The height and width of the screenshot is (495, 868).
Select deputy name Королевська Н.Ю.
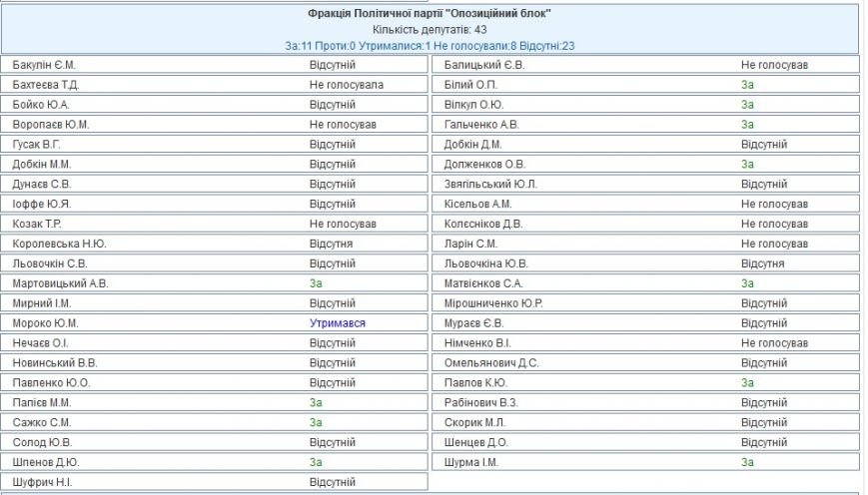(59, 245)
